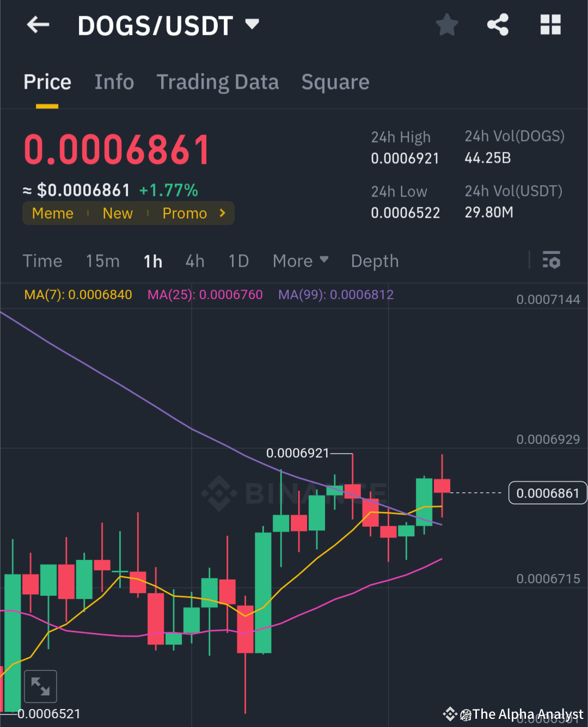588x727 pixels.
Task: Open the DOGS/USDT pair selector dropdown
Action: click(x=252, y=24)
